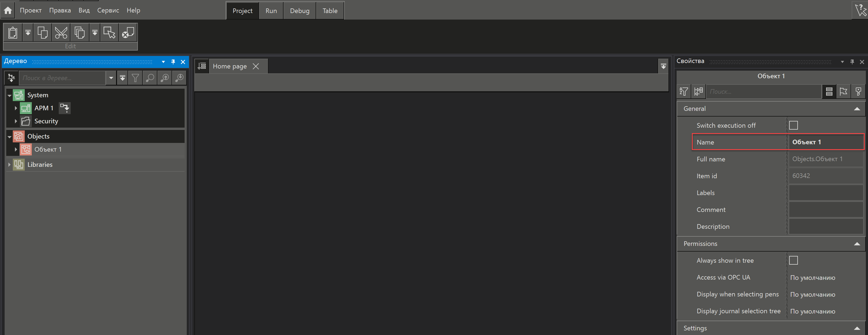
Task: Expand the Libraries tree node
Action: 10,165
